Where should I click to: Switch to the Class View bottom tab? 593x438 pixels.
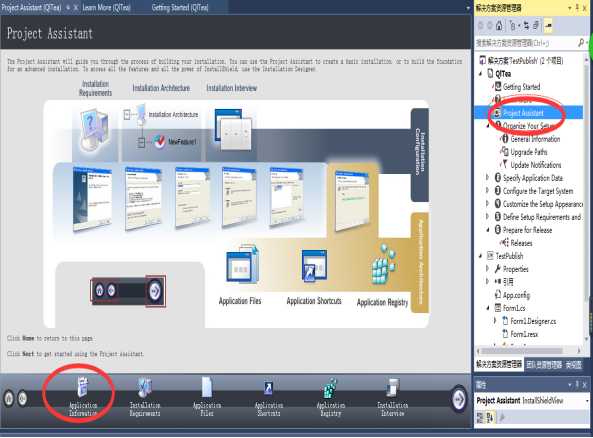[574, 365]
